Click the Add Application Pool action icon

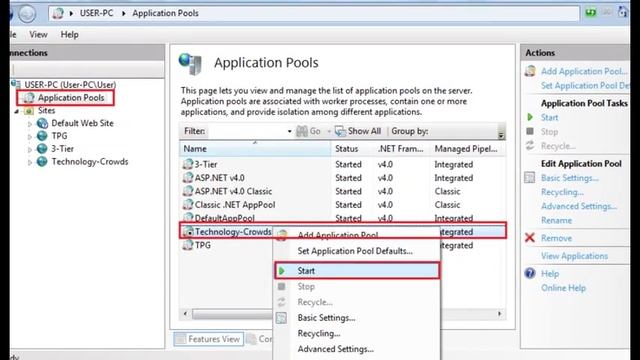pyautogui.click(x=530, y=71)
